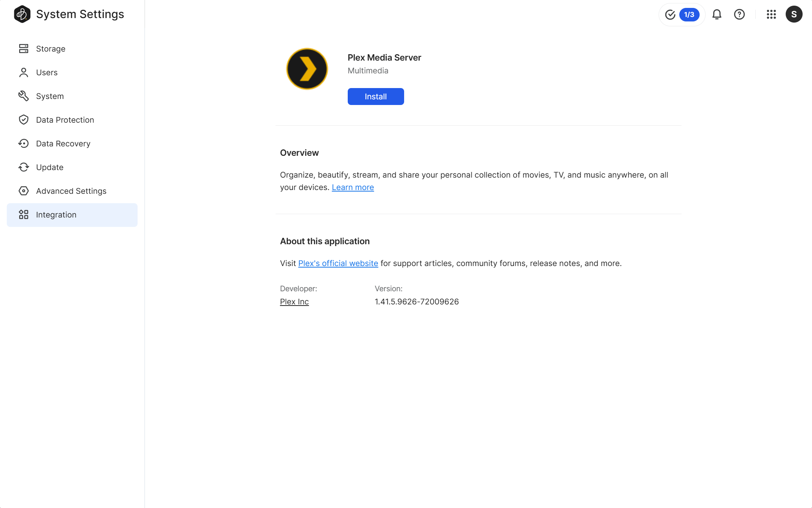Open Data Protection settings

65,120
